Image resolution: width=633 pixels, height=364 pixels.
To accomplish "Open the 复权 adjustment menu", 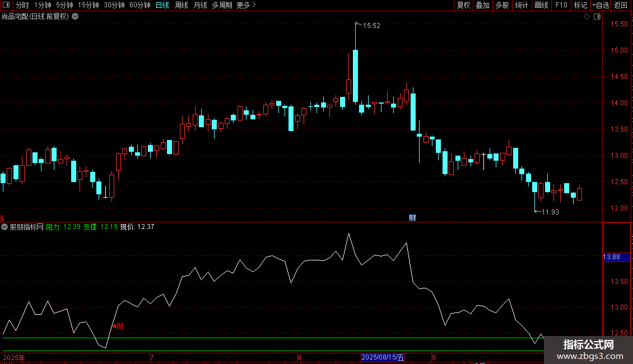I will (x=463, y=5).
